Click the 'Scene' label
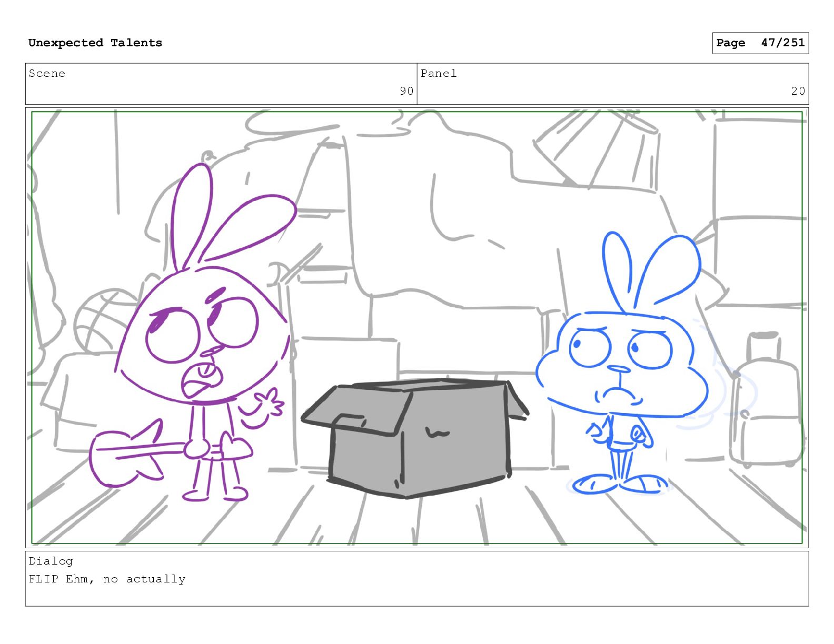The image size is (834, 644). (x=47, y=74)
